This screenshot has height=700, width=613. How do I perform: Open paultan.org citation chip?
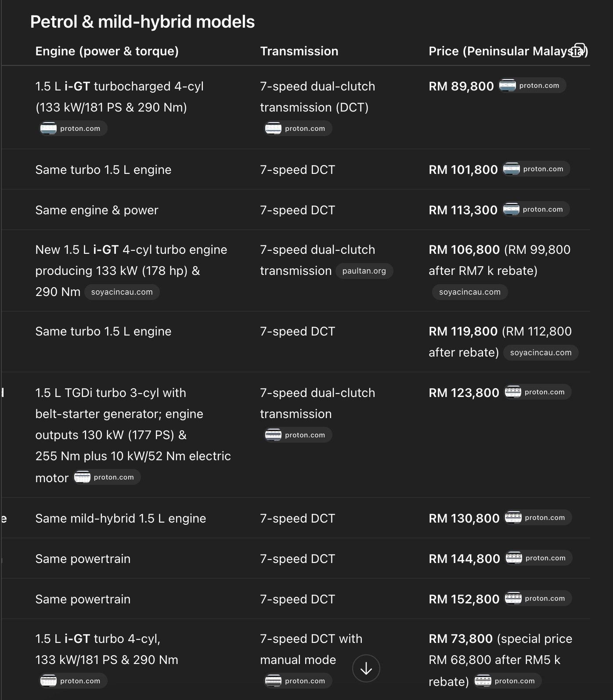click(x=364, y=271)
